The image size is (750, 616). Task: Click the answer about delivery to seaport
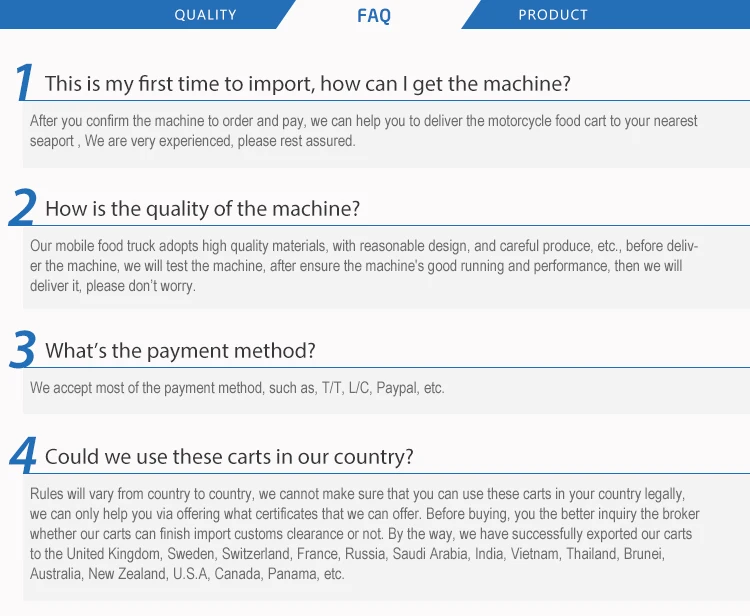[363, 131]
